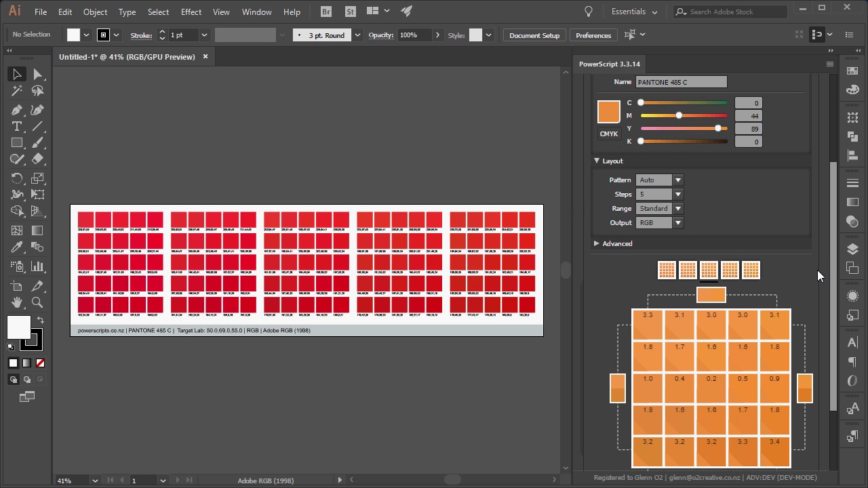Select the Free Transform tool

click(37, 195)
